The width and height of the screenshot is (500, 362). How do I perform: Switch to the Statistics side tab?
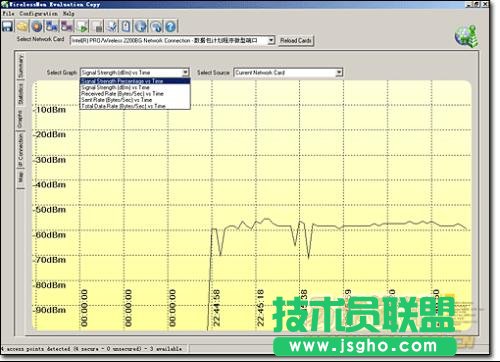coord(21,94)
